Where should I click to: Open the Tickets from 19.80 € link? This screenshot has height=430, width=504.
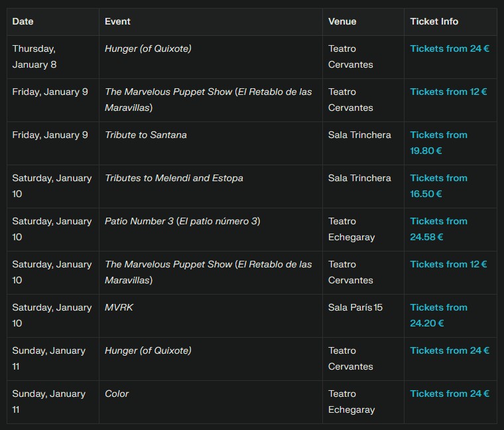[x=438, y=143]
